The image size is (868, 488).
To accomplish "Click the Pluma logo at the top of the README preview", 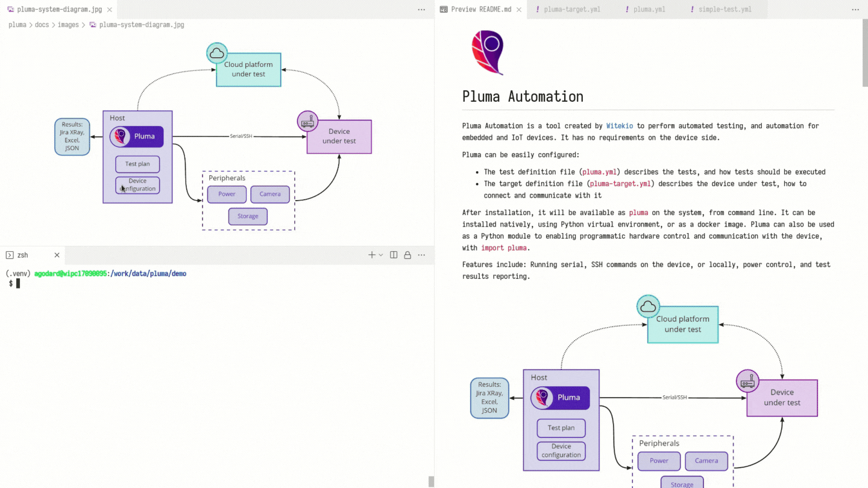I will [488, 52].
